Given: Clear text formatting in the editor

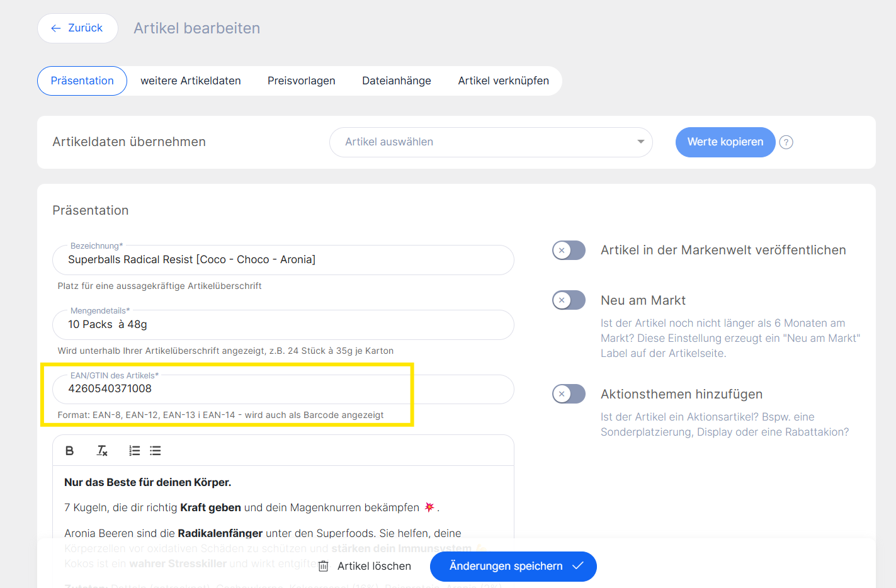Looking at the screenshot, I should (102, 451).
